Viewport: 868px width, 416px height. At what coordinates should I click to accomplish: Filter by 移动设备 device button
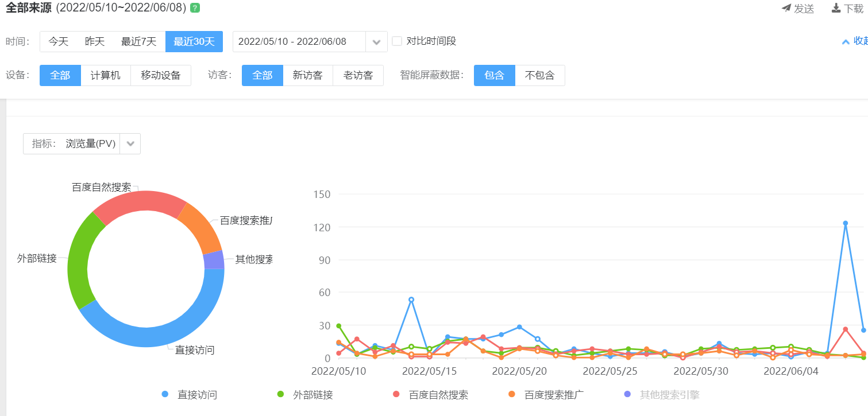click(161, 75)
